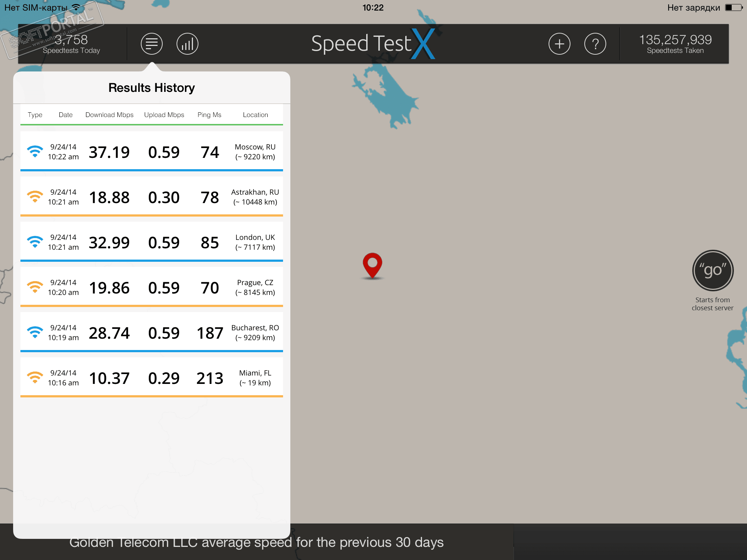Sort by Upload Mbps column header
Image resolution: width=747 pixels, height=560 pixels.
(164, 115)
